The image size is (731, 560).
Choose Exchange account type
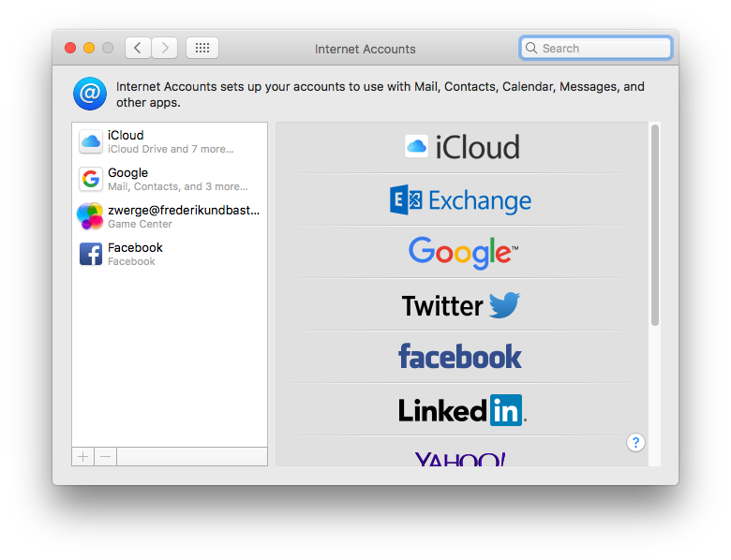[461, 200]
